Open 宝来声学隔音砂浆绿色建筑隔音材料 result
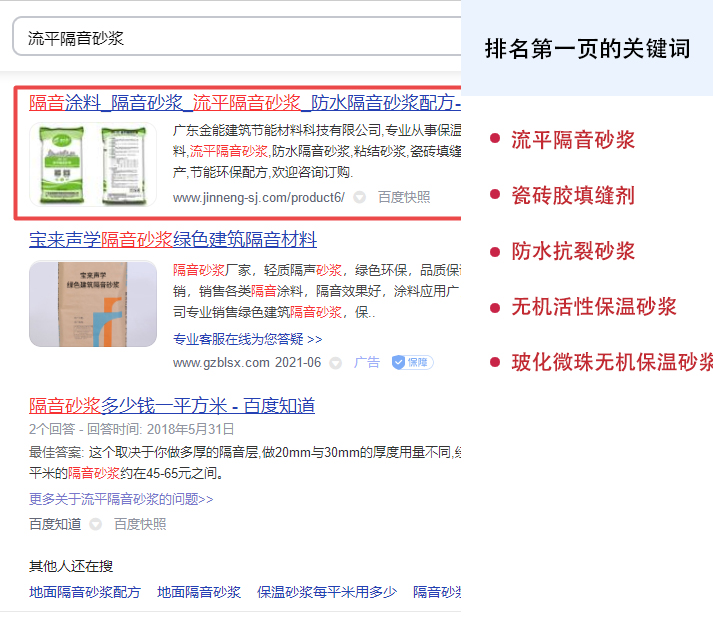The width and height of the screenshot is (713, 637). (173, 240)
